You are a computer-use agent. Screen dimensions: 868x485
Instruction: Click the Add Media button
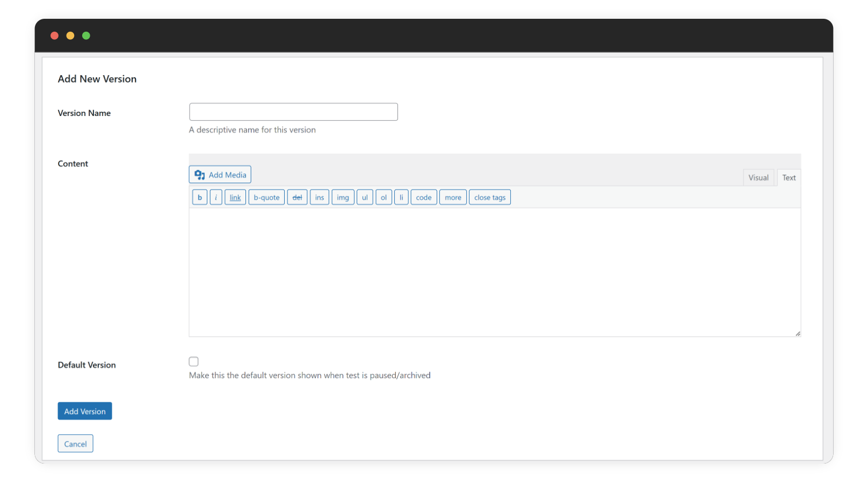tap(220, 175)
